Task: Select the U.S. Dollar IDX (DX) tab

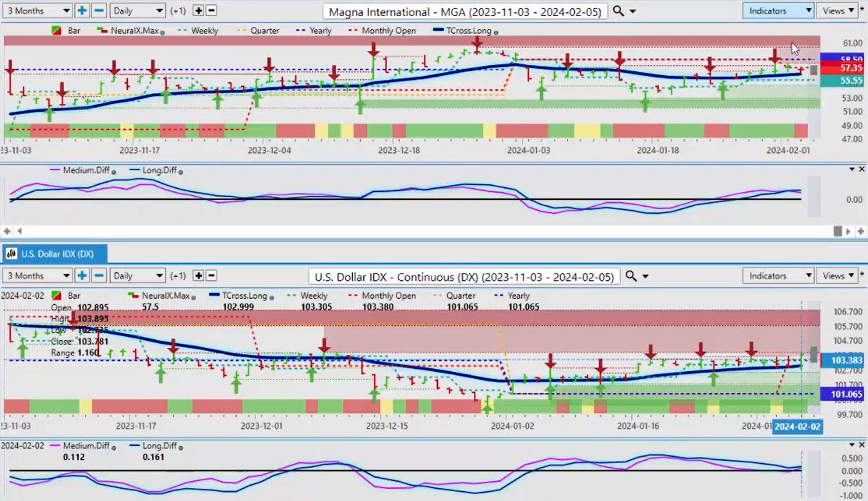Action: (x=55, y=253)
